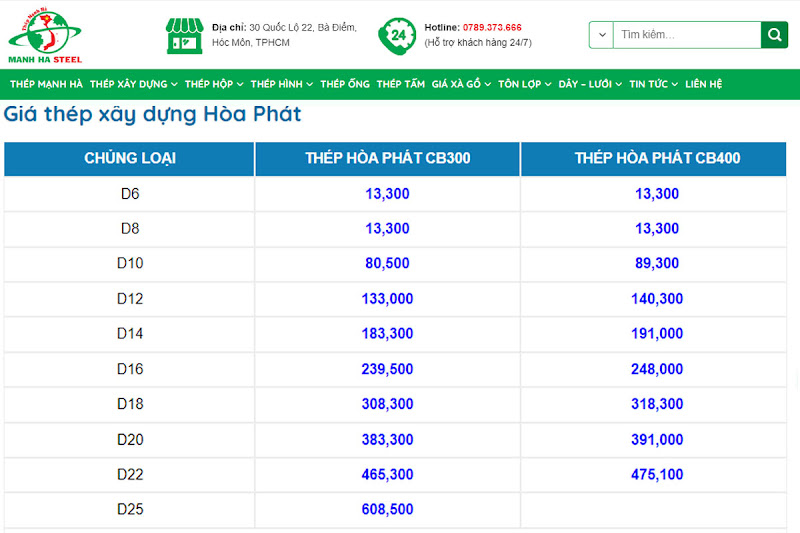Click CB300 price 608,500 for D25
This screenshot has width=800, height=533.
point(387,509)
